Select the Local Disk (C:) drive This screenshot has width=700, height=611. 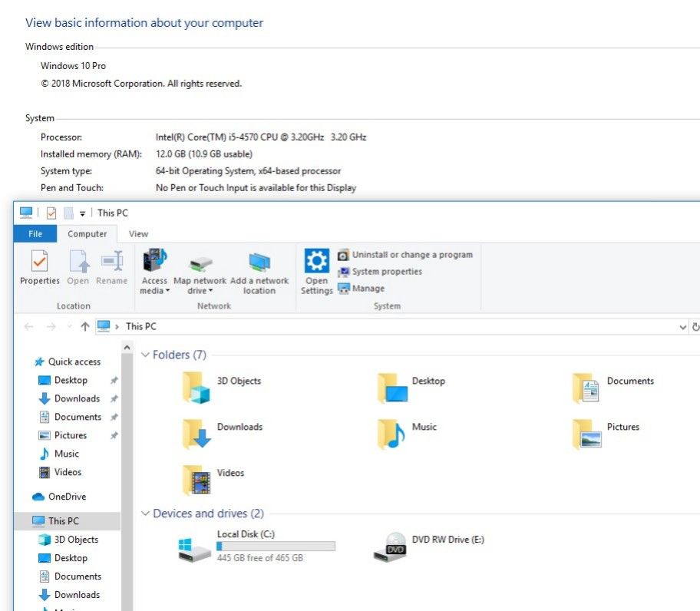point(195,548)
